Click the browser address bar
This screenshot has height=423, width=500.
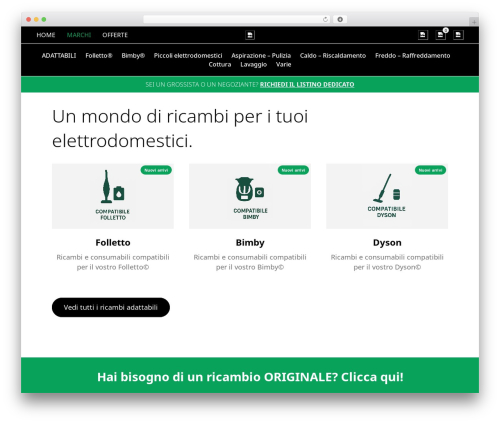point(236,19)
